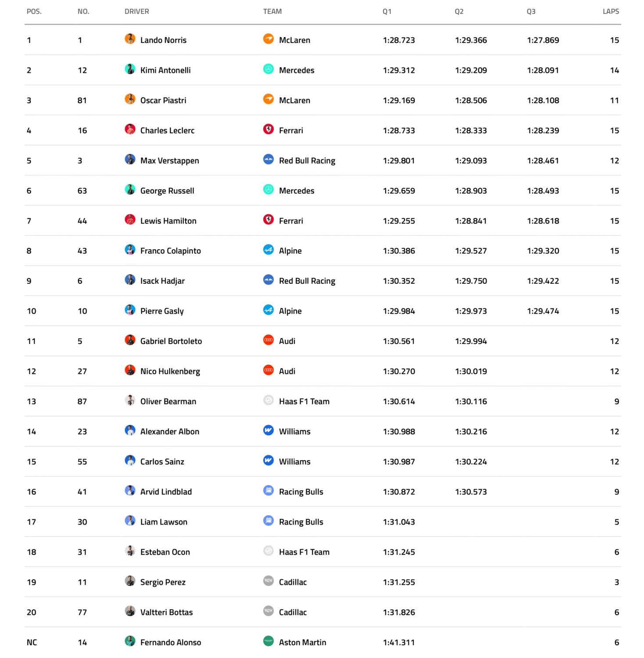Image resolution: width=644 pixels, height=658 pixels.
Task: Click the Williams logo next to Alexander Albon
Action: (x=268, y=431)
